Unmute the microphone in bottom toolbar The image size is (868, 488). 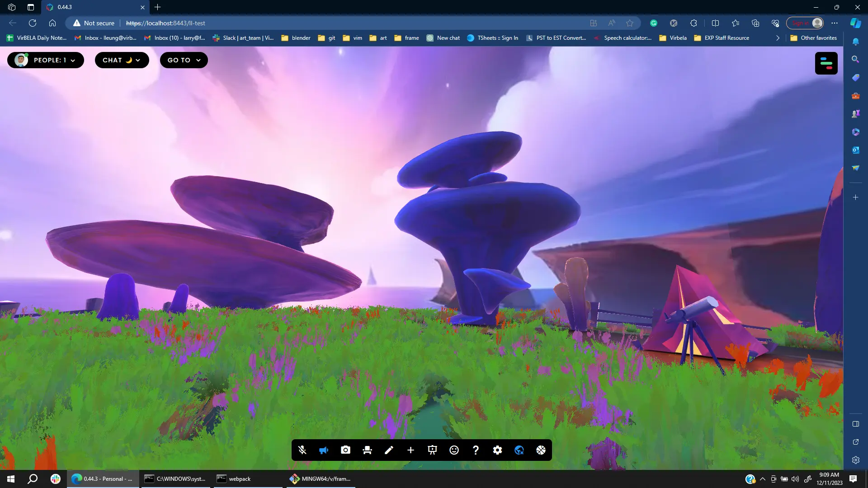click(x=302, y=450)
